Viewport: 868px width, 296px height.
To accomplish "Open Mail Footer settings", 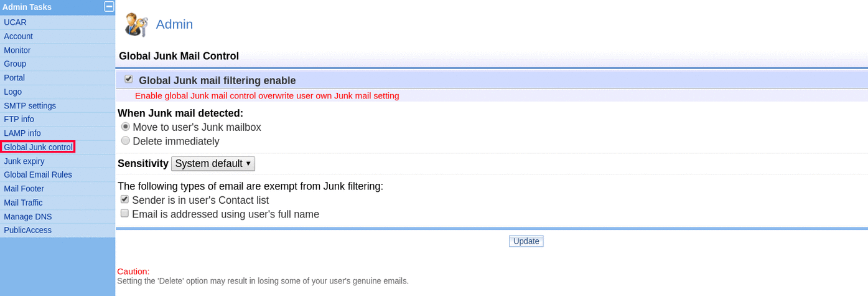I will tap(24, 188).
